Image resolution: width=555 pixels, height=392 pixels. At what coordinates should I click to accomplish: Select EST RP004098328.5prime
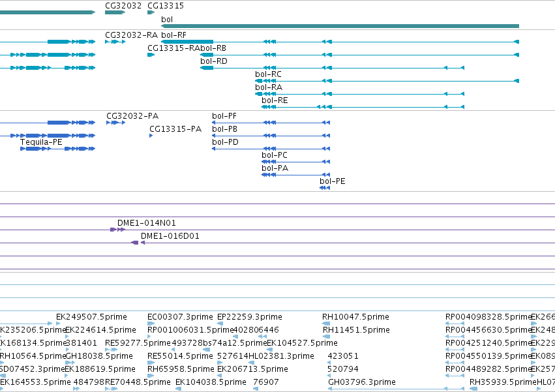point(489,317)
